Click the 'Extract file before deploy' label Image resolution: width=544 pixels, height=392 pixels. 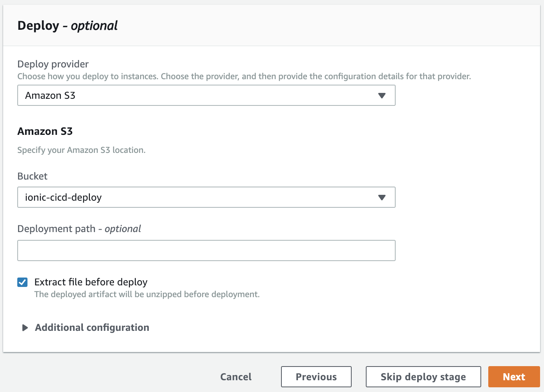(91, 282)
